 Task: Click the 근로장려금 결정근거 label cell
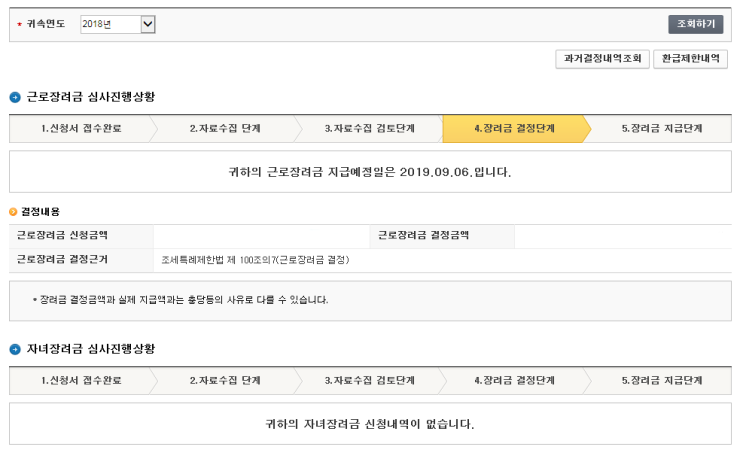pos(81,260)
